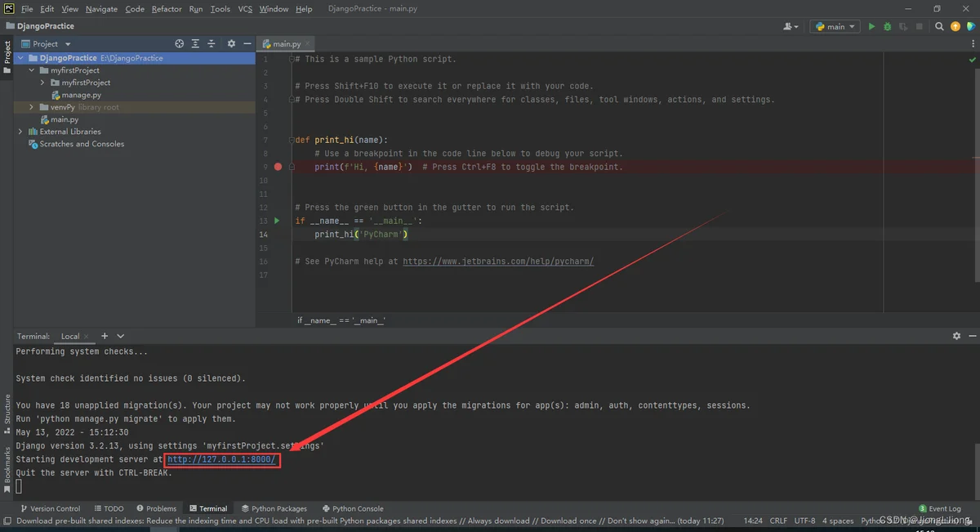Screen dimensions: 980x532
Task: Open the http://127.0.0.1:8000/ server link
Action: pyautogui.click(x=222, y=459)
